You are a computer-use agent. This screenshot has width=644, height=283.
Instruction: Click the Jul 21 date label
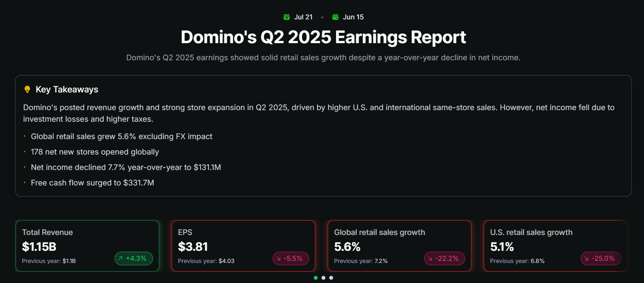click(303, 17)
